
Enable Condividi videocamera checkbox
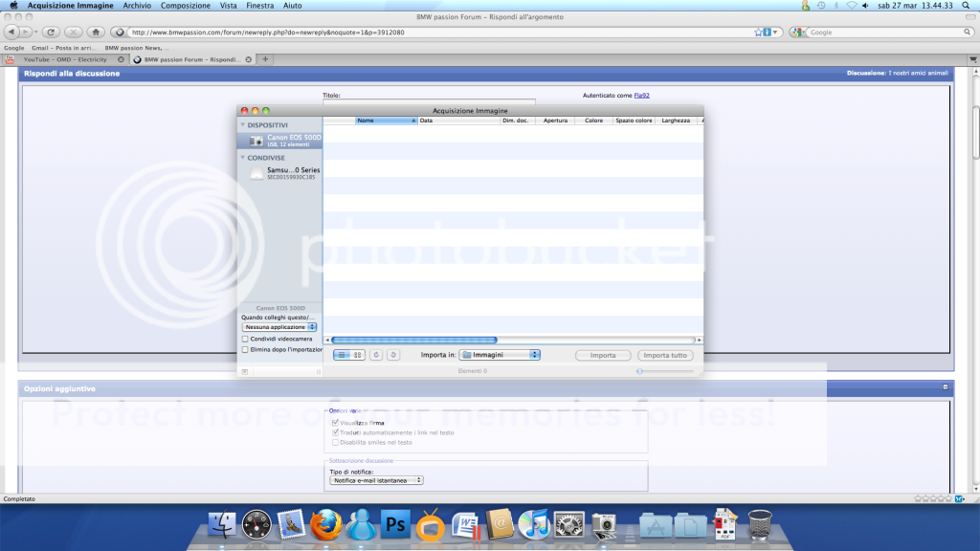pos(245,339)
